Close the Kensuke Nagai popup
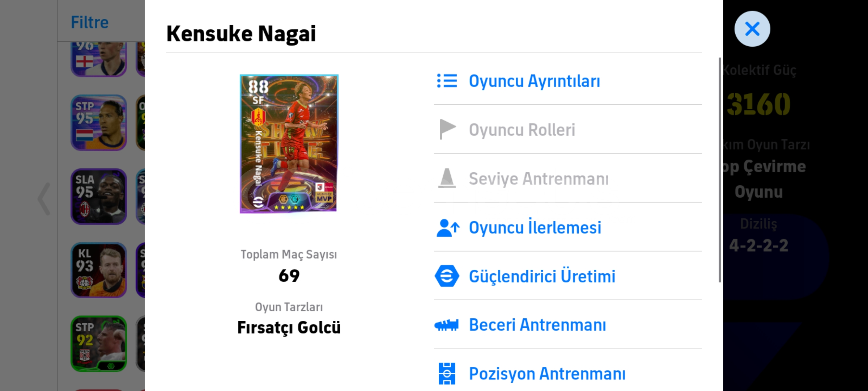The image size is (868, 391). pos(752,29)
